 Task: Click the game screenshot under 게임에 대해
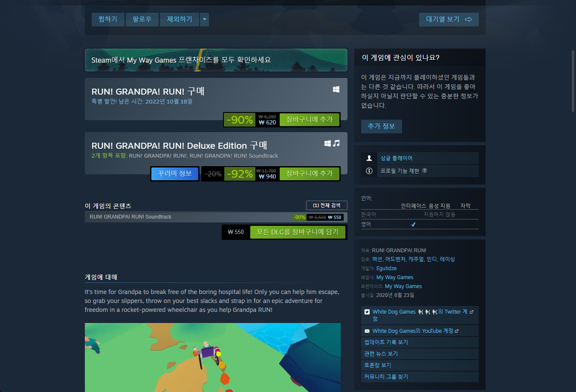213,357
